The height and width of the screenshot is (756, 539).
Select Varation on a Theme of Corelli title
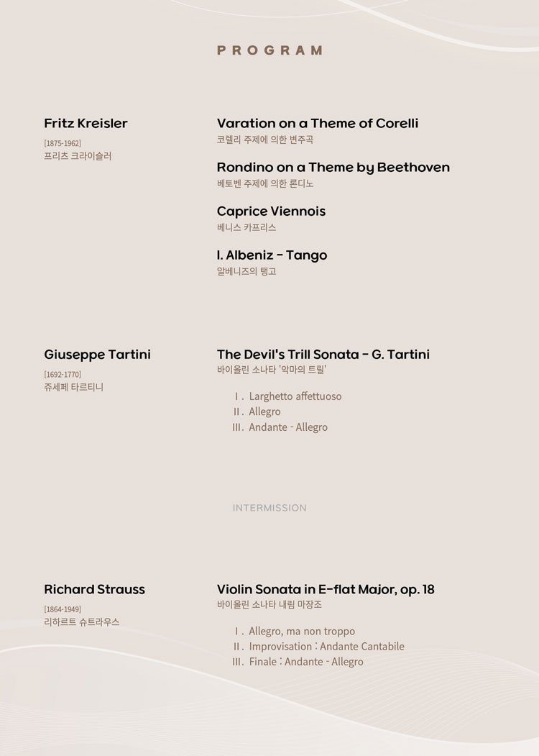318,124
